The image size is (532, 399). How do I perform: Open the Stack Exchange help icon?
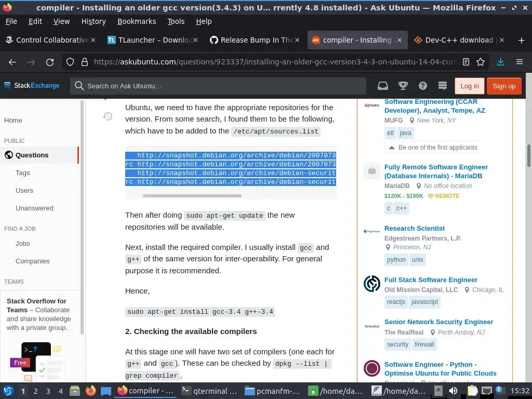point(423,86)
